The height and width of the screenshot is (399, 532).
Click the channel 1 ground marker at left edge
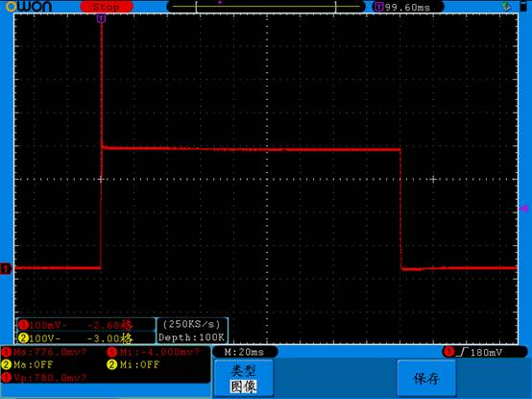tap(6, 269)
